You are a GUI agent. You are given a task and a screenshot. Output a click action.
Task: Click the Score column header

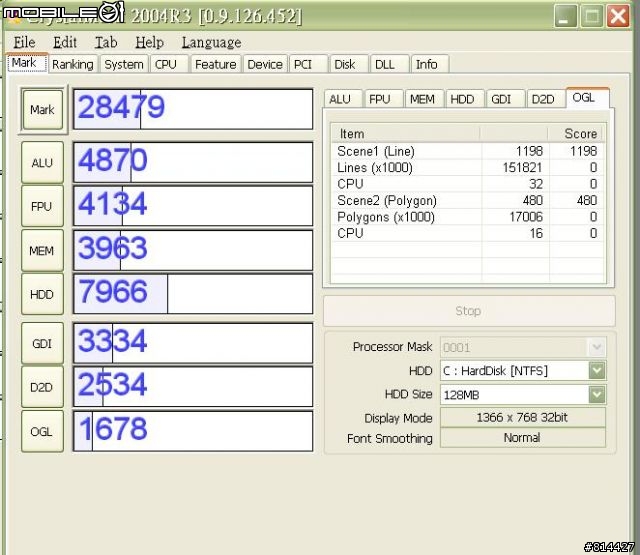[580, 133]
